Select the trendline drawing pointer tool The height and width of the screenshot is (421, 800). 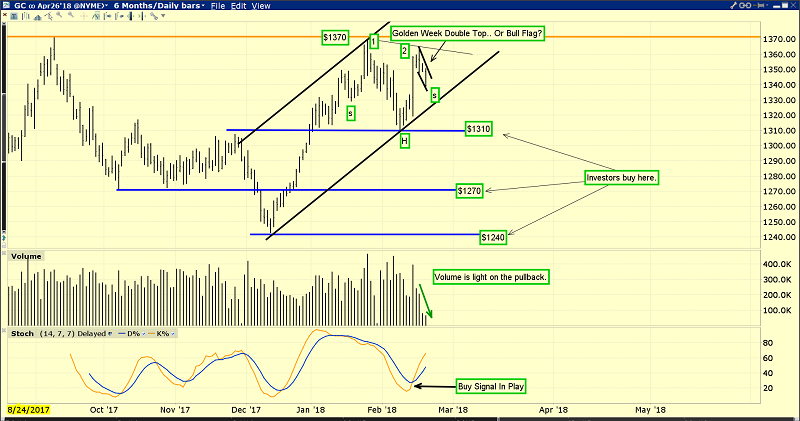click(x=48, y=16)
